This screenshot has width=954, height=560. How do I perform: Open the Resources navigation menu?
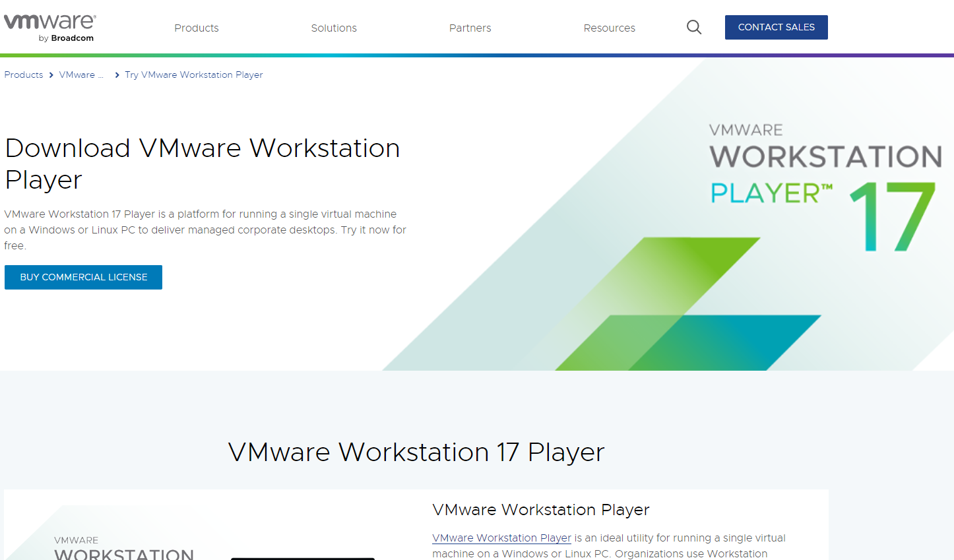tap(610, 28)
